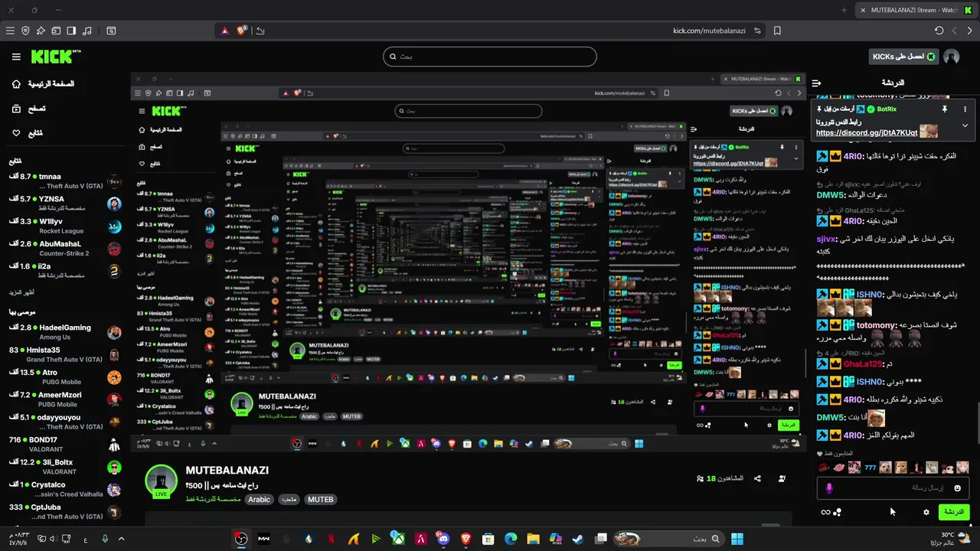Collapse the chat panel via header arrow icon

[x=817, y=83]
